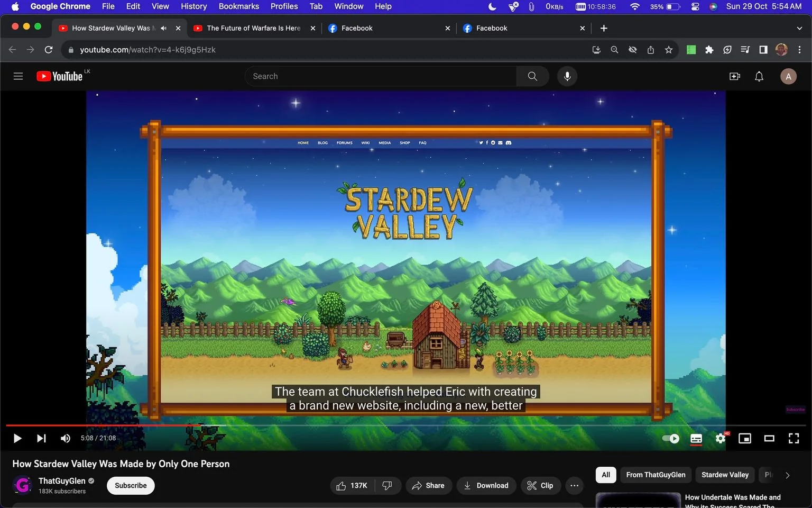
Task: Click the search magnifier button
Action: click(532, 76)
